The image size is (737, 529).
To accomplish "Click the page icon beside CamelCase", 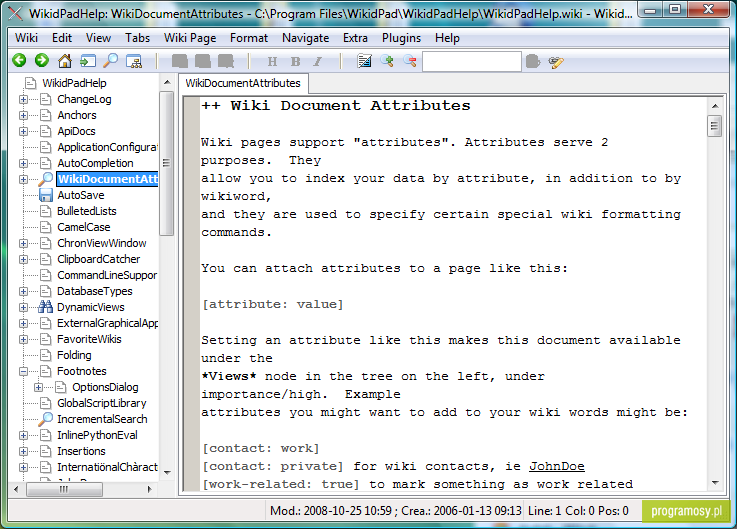I will [46, 227].
